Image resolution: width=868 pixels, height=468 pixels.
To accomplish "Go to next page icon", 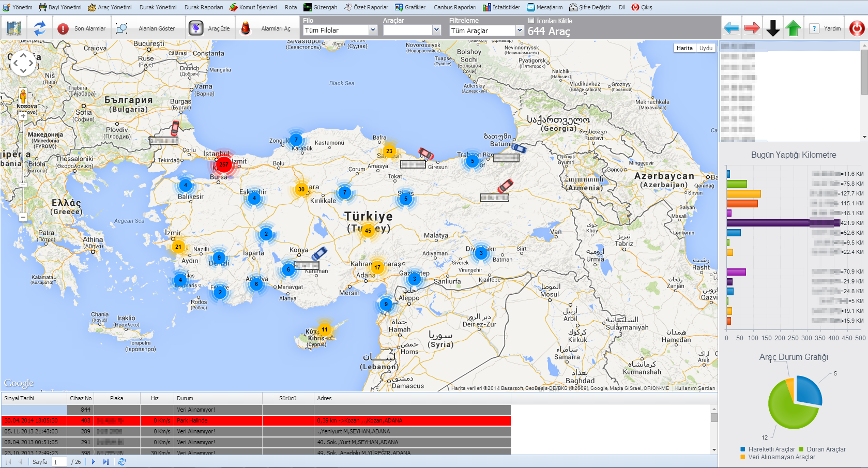I will [x=94, y=462].
